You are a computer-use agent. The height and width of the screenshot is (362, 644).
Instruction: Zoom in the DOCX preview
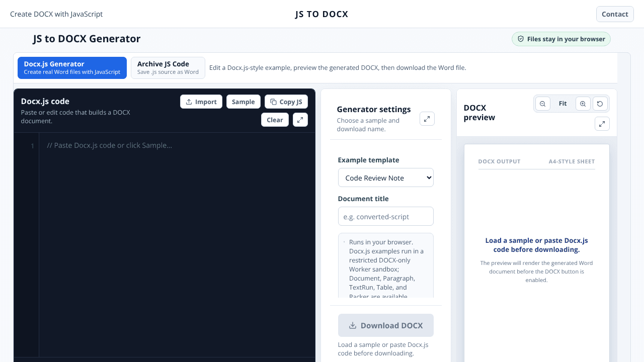tap(583, 104)
